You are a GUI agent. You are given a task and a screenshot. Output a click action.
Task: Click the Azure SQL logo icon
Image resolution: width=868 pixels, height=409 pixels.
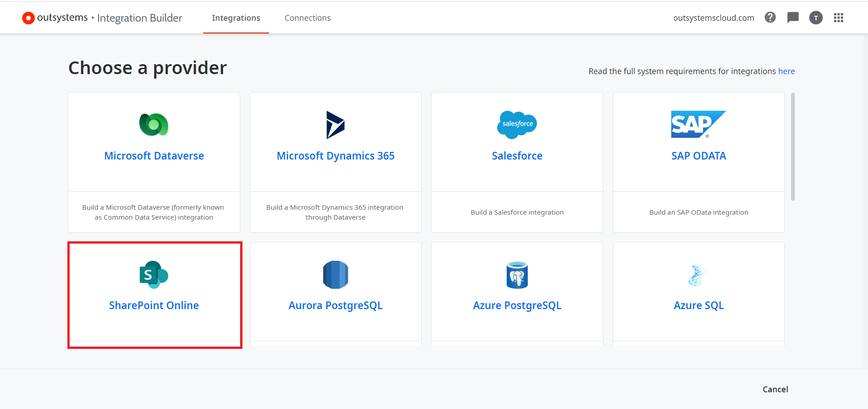coord(698,275)
